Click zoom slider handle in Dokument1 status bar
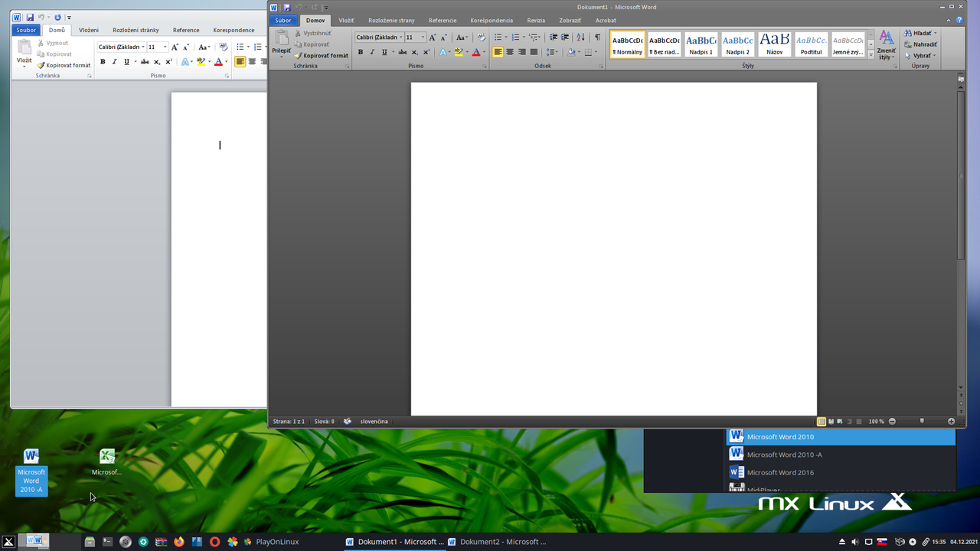 point(922,421)
